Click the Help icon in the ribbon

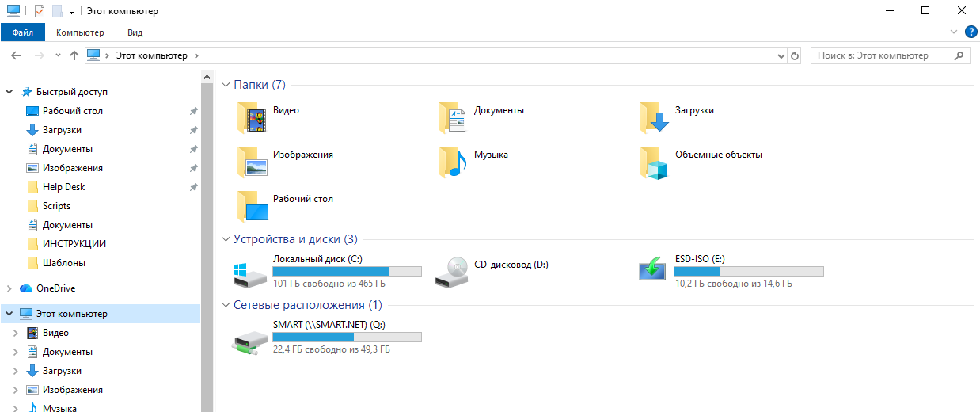tap(971, 32)
